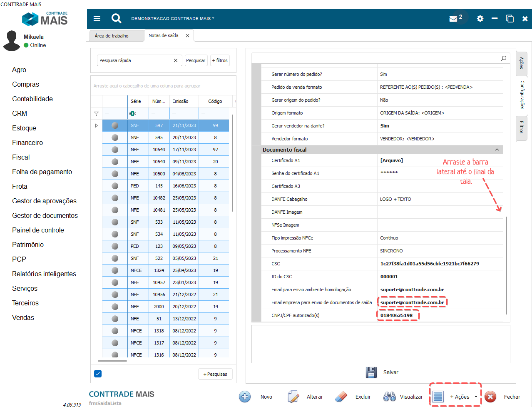Open settings gear icon in header
This screenshot has width=532, height=407.
pyautogui.click(x=480, y=19)
